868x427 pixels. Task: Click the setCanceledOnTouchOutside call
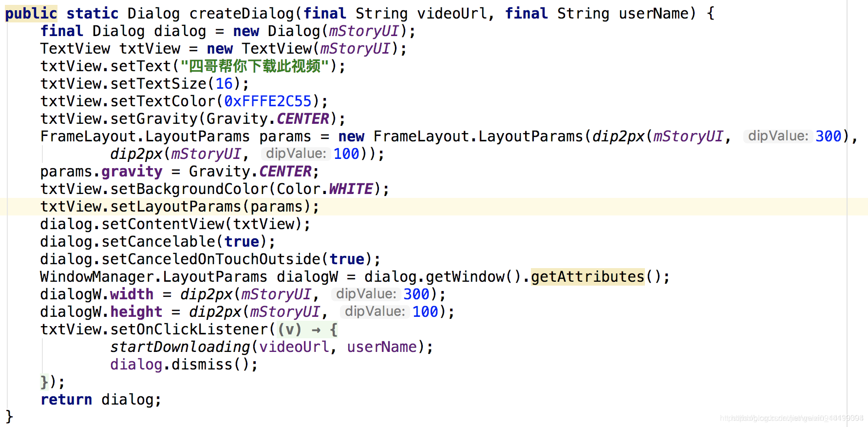click(211, 259)
